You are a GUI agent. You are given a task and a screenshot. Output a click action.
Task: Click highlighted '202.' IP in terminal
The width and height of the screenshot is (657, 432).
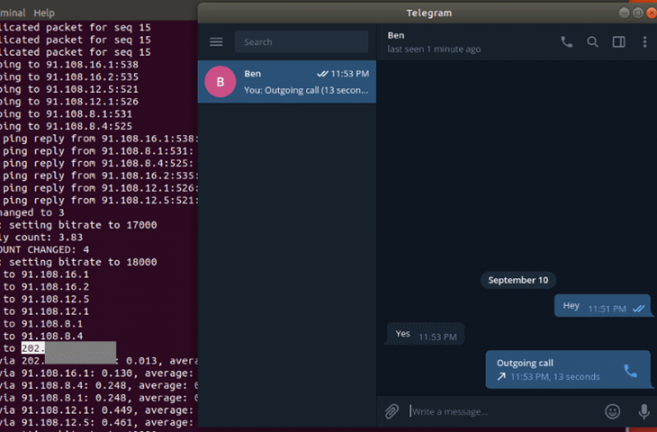pyautogui.click(x=33, y=348)
